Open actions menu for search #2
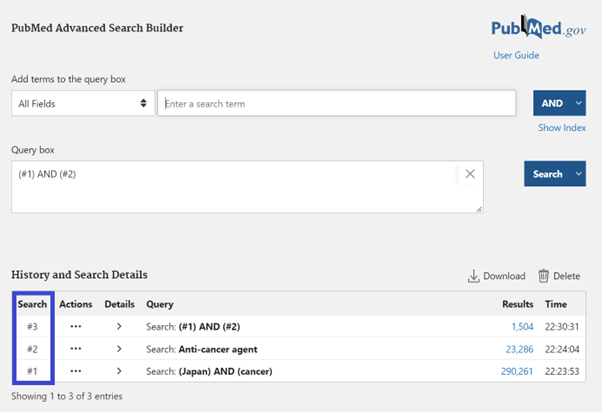Screen dimensions: 602x412 coord(76,349)
